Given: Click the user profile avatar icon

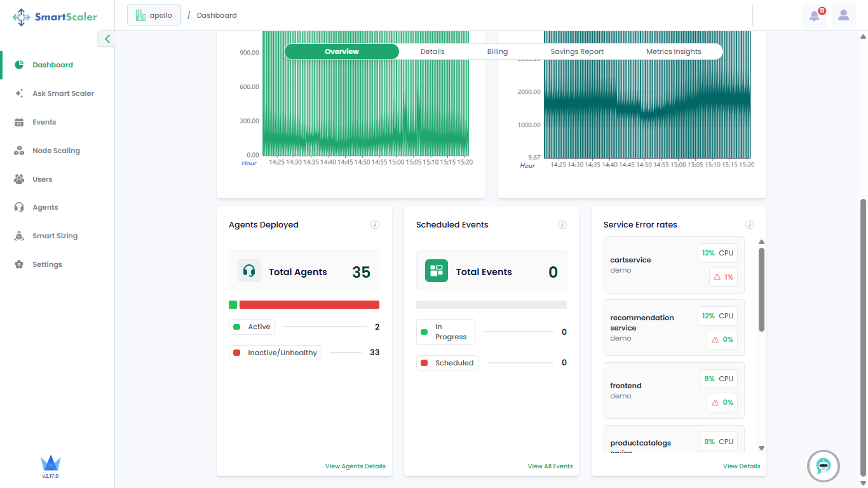Looking at the screenshot, I should click(843, 15).
